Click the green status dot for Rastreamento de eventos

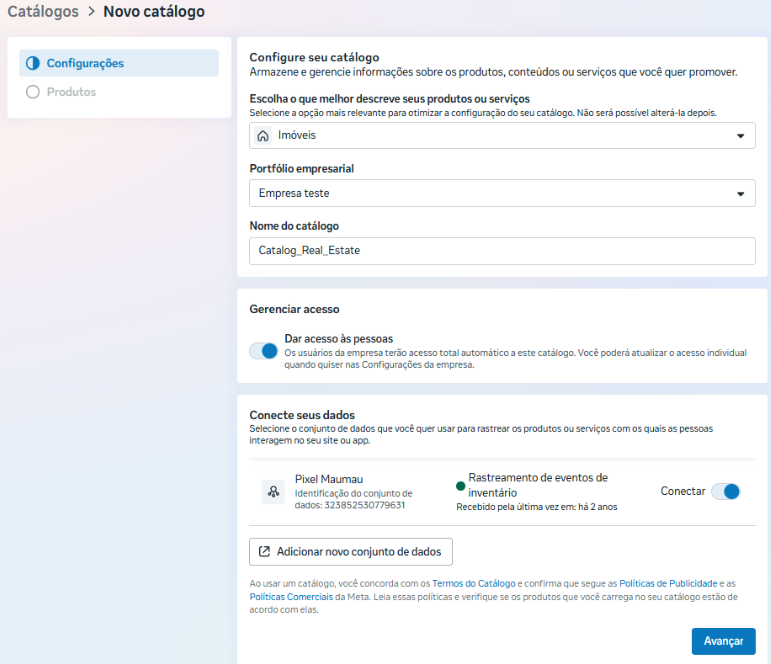[x=461, y=486]
